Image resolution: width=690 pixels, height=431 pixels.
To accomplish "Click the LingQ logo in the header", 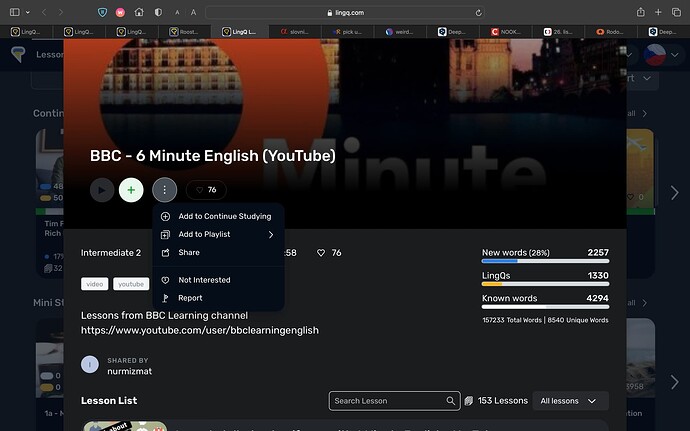I will click(18, 55).
